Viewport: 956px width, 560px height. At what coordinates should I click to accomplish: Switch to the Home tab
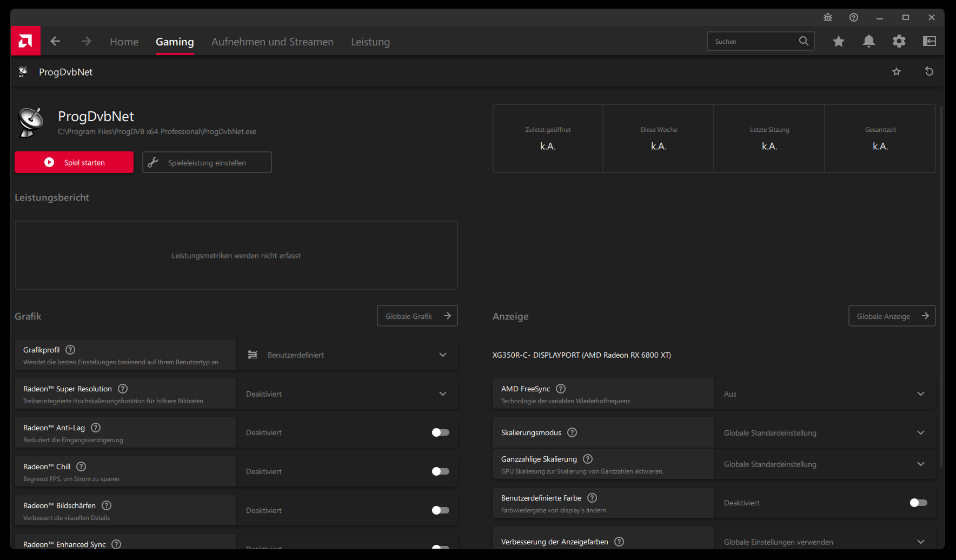[x=124, y=42]
